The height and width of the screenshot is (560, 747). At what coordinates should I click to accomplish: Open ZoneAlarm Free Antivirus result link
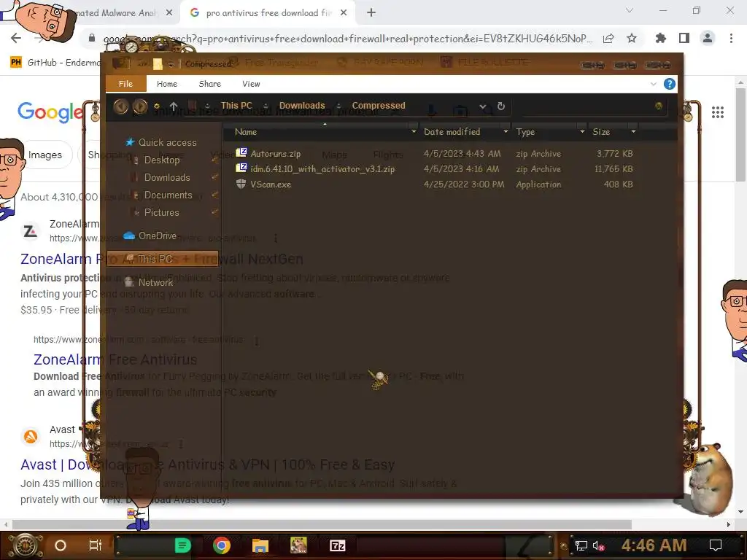(x=115, y=359)
